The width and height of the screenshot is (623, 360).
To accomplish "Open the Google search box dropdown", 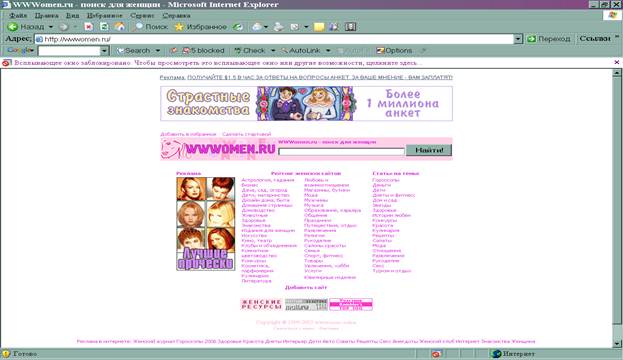I will (x=104, y=50).
